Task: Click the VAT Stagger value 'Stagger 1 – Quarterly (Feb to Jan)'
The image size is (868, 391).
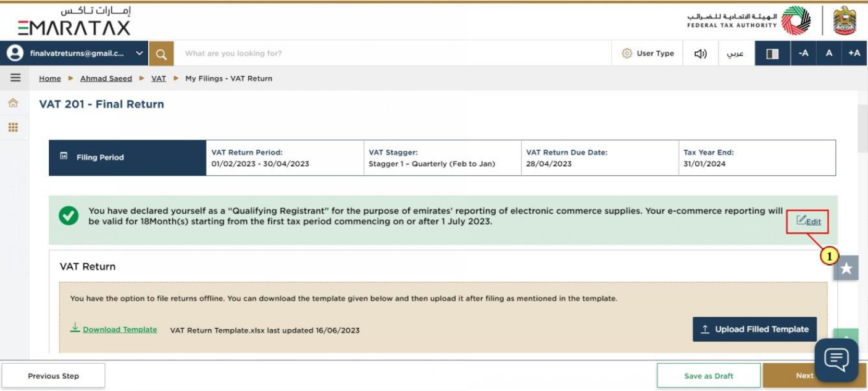Action: (432, 164)
